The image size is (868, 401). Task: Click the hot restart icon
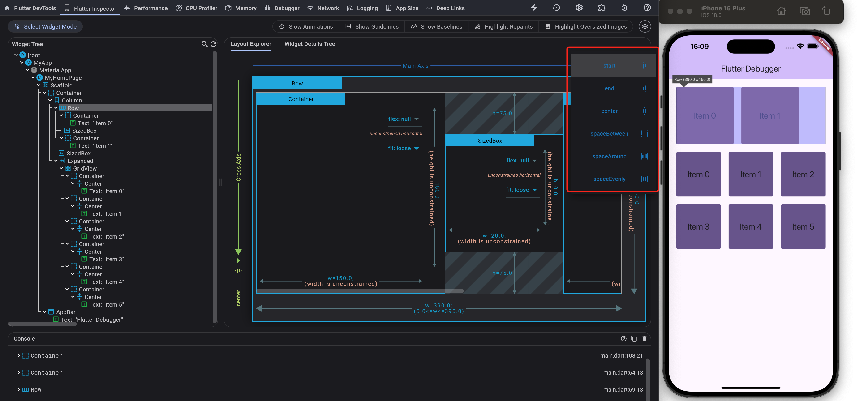click(x=556, y=8)
